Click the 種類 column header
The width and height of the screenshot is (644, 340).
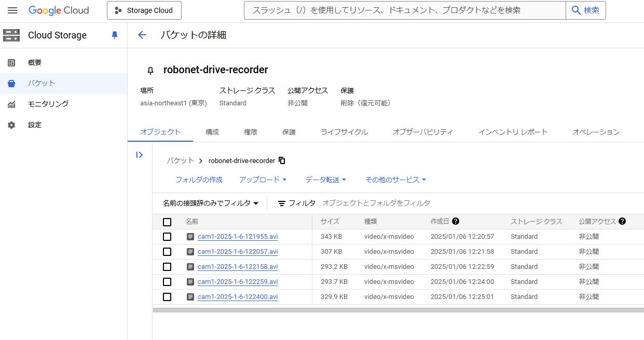point(371,222)
